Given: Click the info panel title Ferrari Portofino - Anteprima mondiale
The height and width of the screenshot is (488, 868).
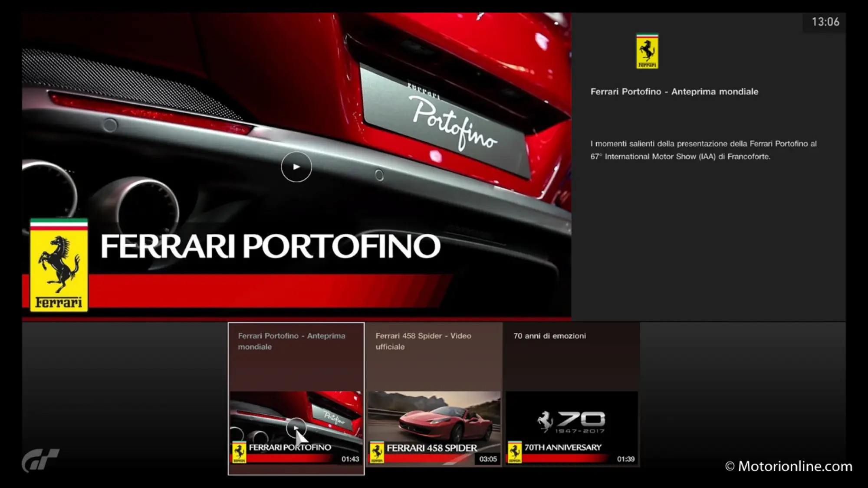Looking at the screenshot, I should pyautogui.click(x=674, y=92).
